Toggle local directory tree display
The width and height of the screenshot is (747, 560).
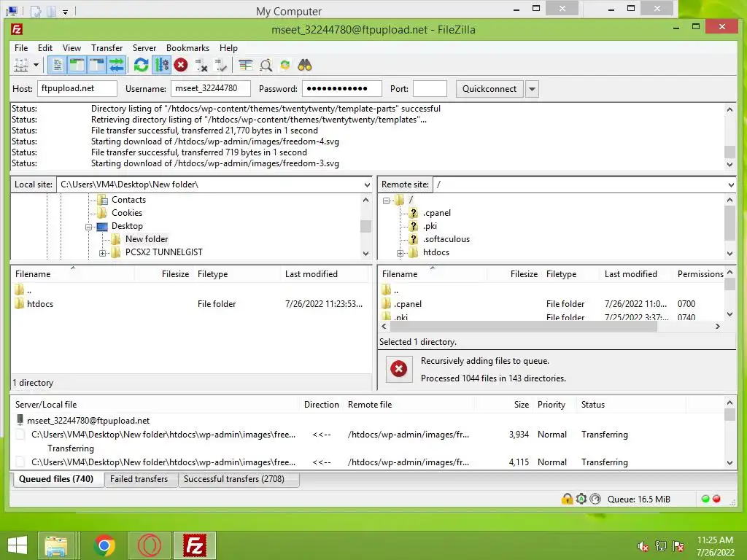click(77, 65)
